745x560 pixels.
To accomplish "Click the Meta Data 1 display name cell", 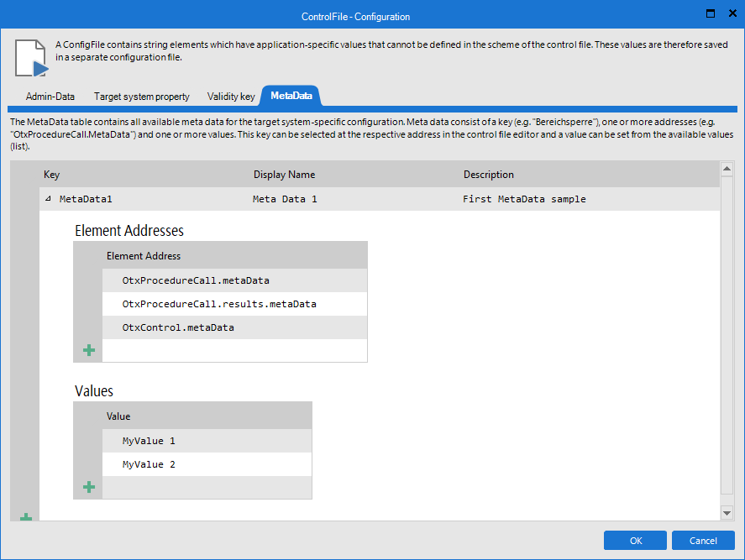I will pyautogui.click(x=286, y=199).
